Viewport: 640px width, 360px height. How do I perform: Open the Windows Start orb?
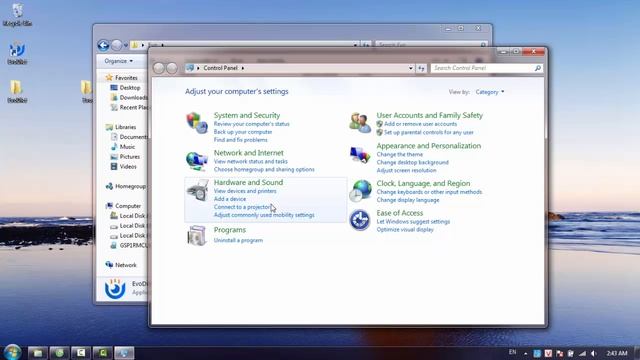13,352
